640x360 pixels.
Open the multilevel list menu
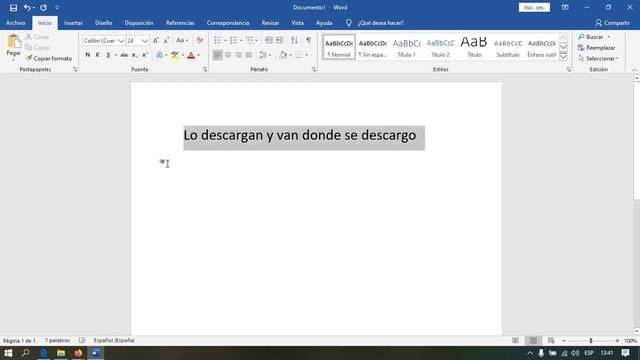pos(250,40)
